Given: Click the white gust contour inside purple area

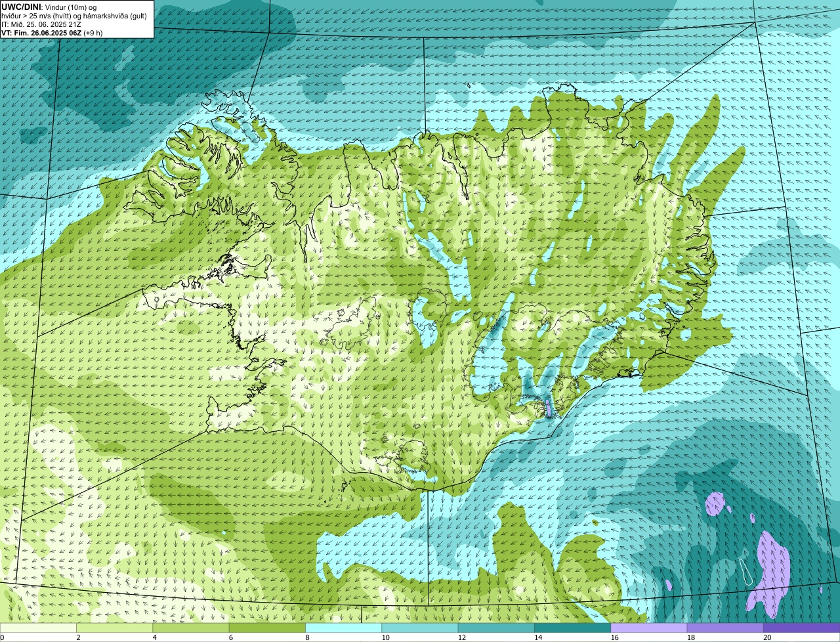Looking at the screenshot, I should tap(747, 572).
